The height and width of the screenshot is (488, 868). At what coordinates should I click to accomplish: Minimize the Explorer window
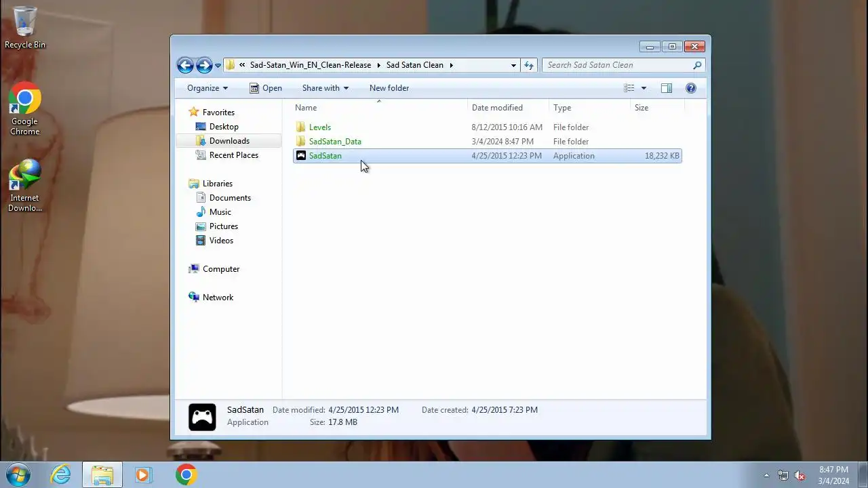pyautogui.click(x=650, y=47)
